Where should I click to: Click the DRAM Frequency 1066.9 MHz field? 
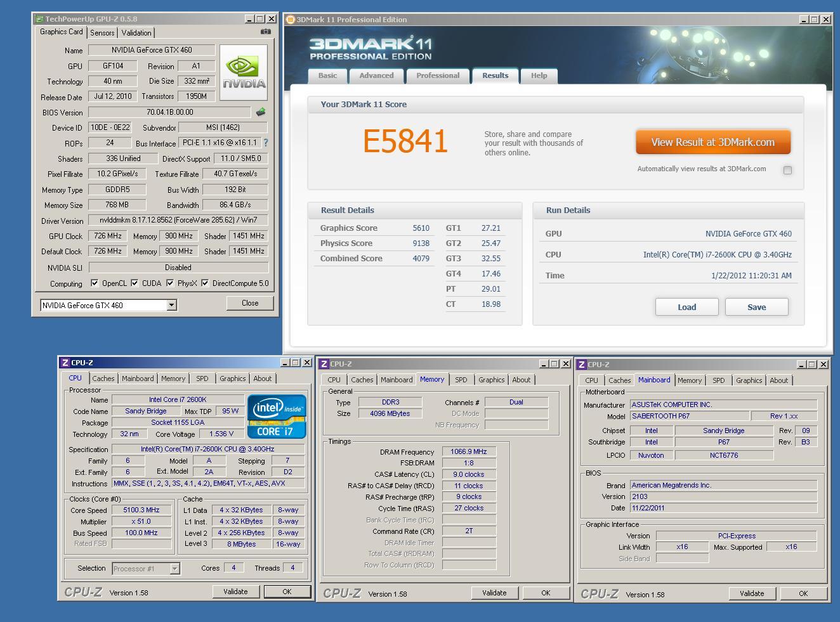pyautogui.click(x=469, y=451)
